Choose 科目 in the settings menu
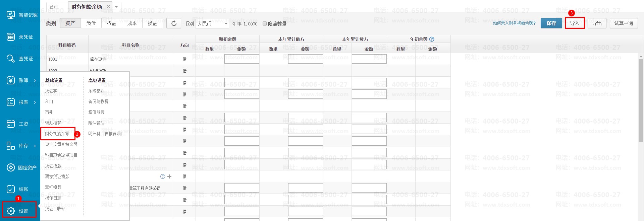Image resolution: width=644 pixels, height=221 pixels. [x=49, y=101]
